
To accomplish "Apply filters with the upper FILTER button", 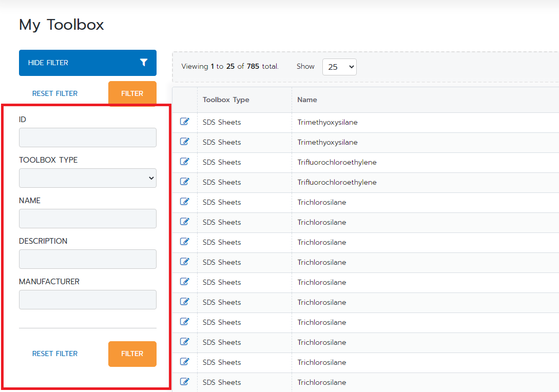I will (132, 93).
